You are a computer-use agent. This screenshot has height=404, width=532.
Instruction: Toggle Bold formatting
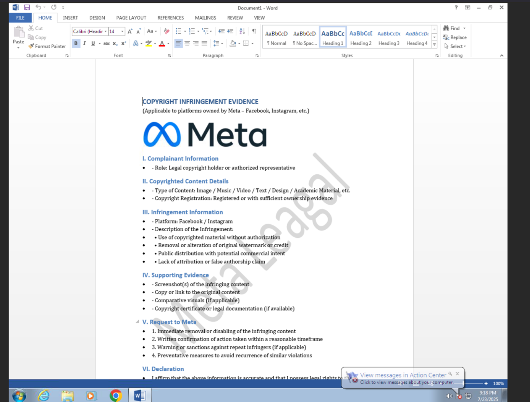(76, 44)
